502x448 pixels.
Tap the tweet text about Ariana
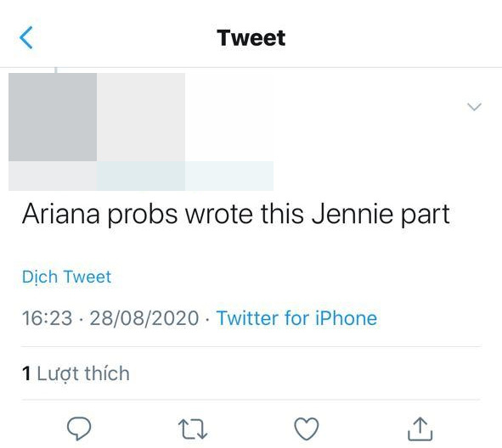click(x=236, y=215)
